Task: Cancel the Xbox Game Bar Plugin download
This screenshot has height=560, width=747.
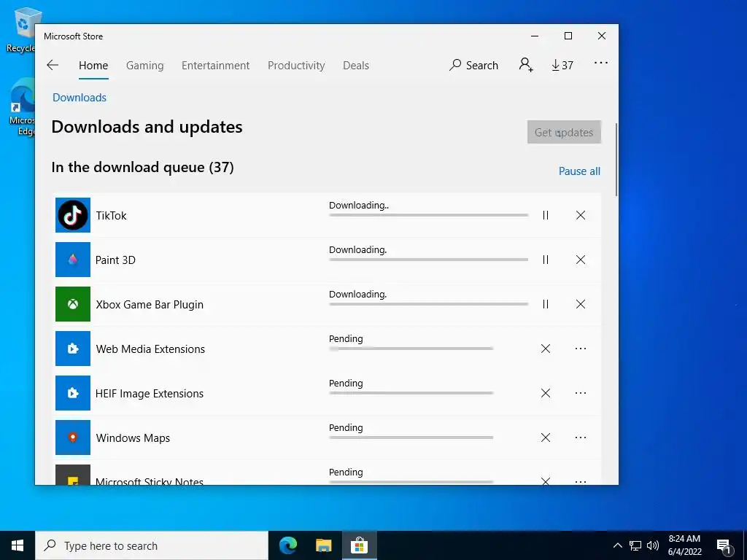Action: click(580, 304)
